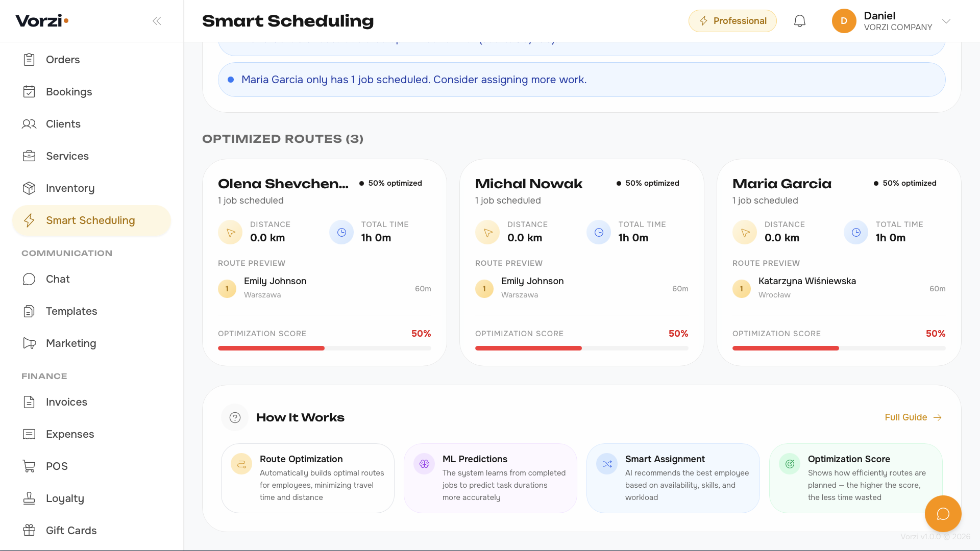Viewport: 980px width, 551px height.
Task: Click Olena Shevchenko's optimization score bar
Action: pyautogui.click(x=325, y=348)
